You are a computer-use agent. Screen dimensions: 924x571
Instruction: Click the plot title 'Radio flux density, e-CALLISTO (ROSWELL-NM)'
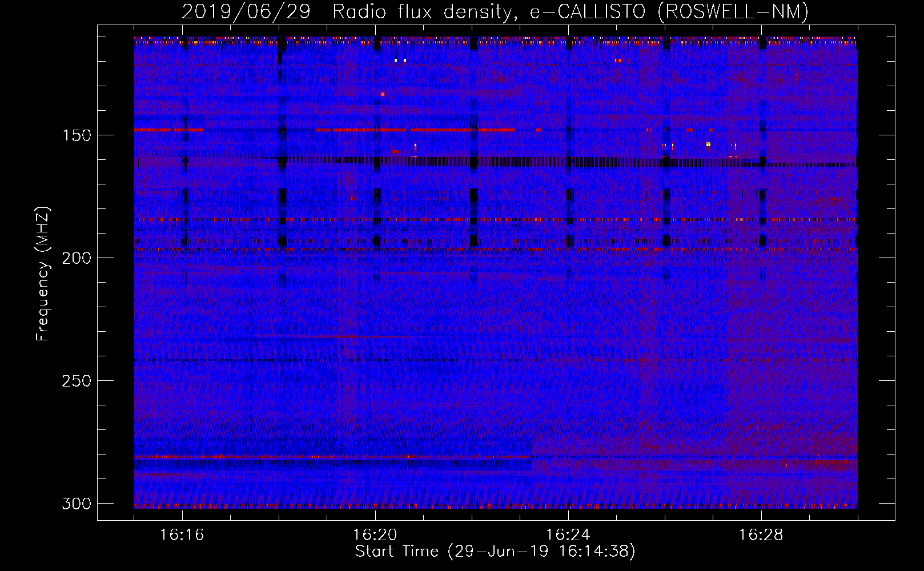(x=571, y=11)
